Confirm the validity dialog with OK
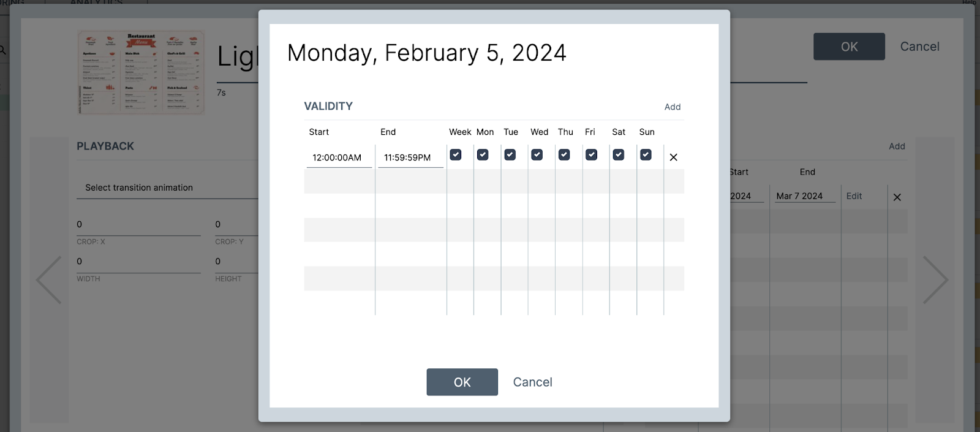This screenshot has height=432, width=980. (462, 382)
